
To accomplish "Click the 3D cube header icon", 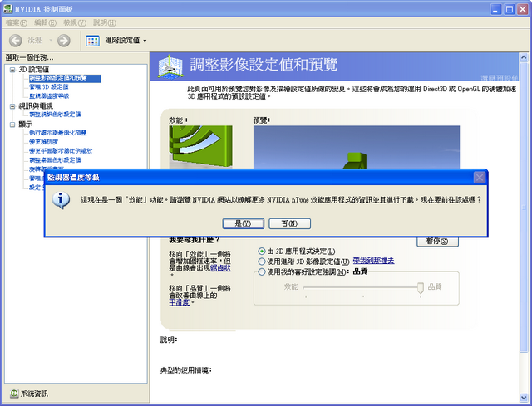I will click(170, 66).
